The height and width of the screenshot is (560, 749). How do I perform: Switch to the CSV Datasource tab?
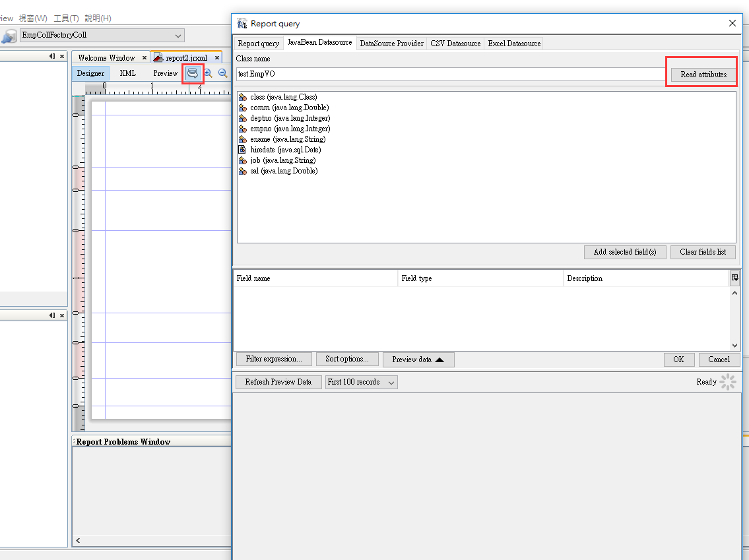coord(455,44)
